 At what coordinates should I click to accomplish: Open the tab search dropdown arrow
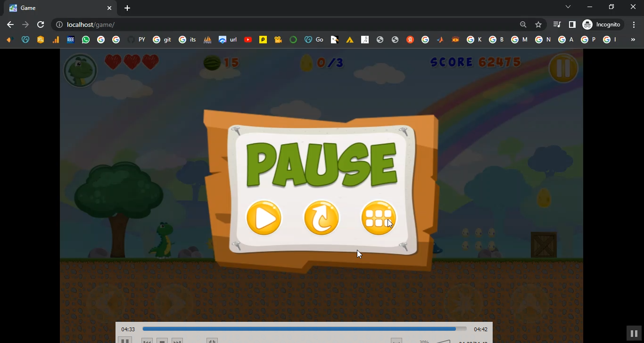pyautogui.click(x=568, y=7)
